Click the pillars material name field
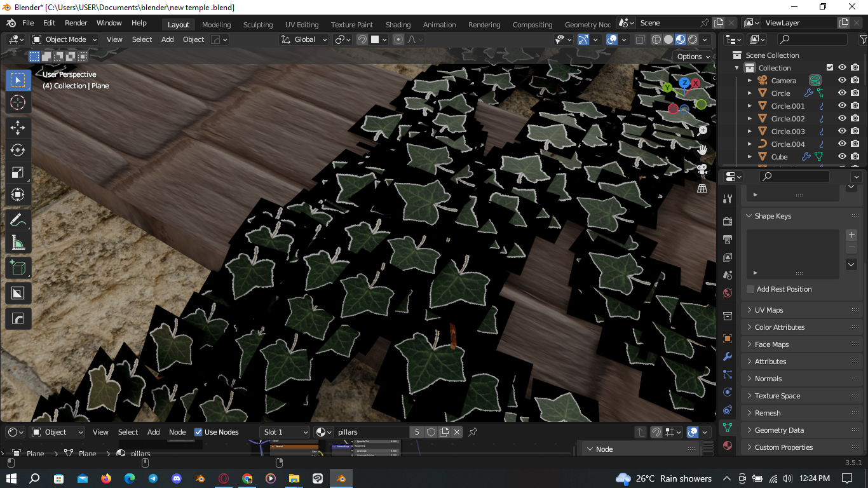The image size is (868, 488). pyautogui.click(x=372, y=432)
